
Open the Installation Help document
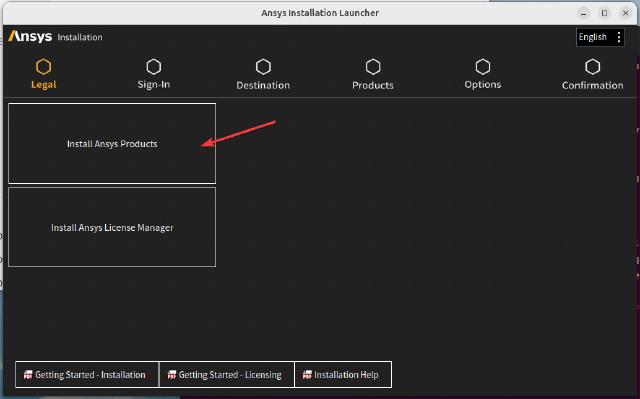343,375
